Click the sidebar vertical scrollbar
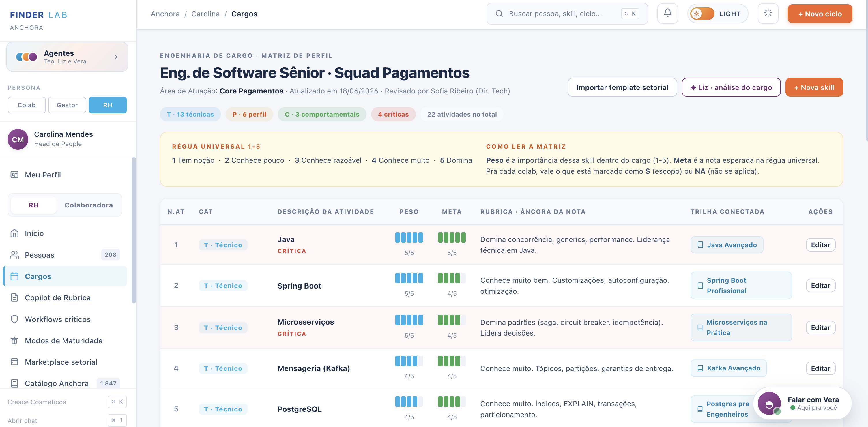 (134, 230)
